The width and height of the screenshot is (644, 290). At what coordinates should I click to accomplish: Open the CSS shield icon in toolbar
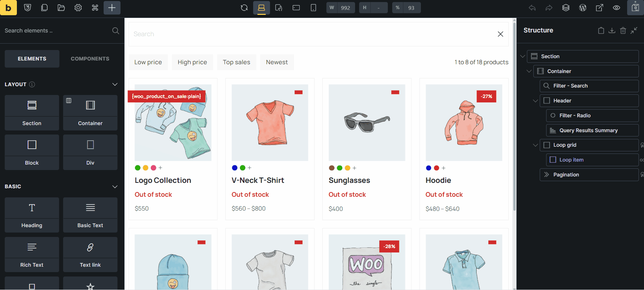pos(28,7)
